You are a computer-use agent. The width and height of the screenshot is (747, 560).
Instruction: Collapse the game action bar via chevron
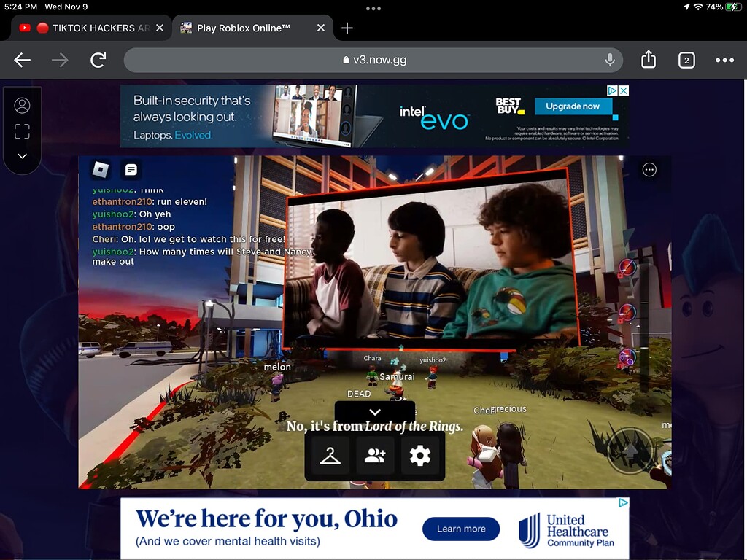click(x=375, y=411)
